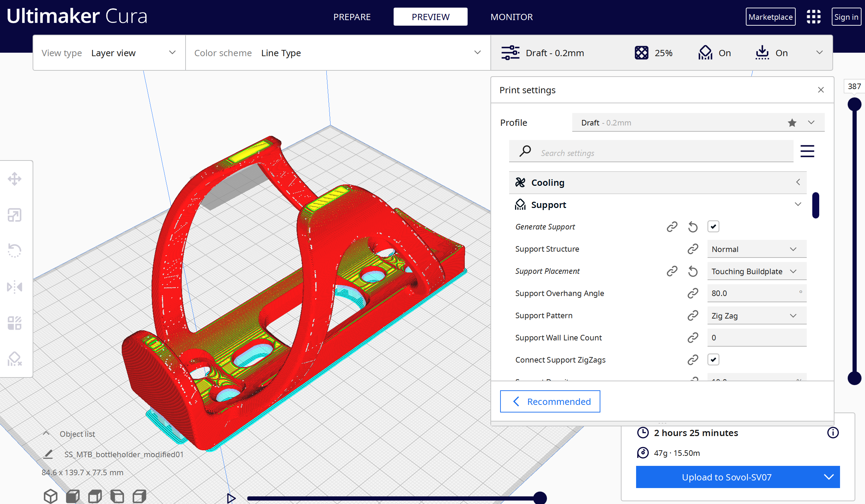Click Upload to Sovol-SV07 button

pyautogui.click(x=727, y=477)
